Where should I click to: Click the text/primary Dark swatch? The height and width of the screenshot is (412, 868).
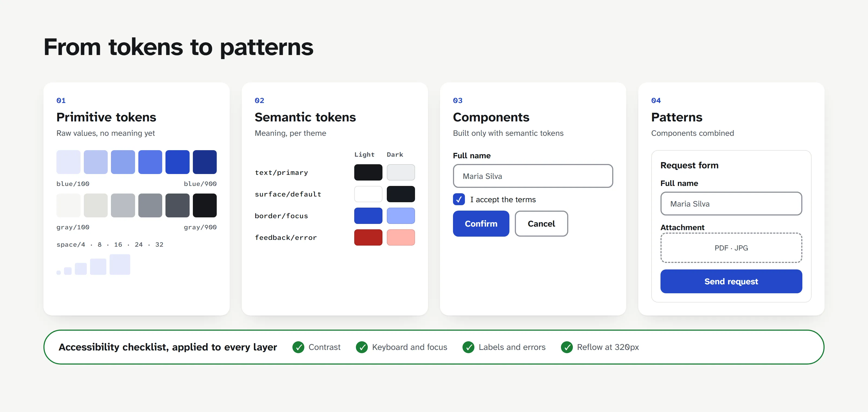[x=401, y=172]
